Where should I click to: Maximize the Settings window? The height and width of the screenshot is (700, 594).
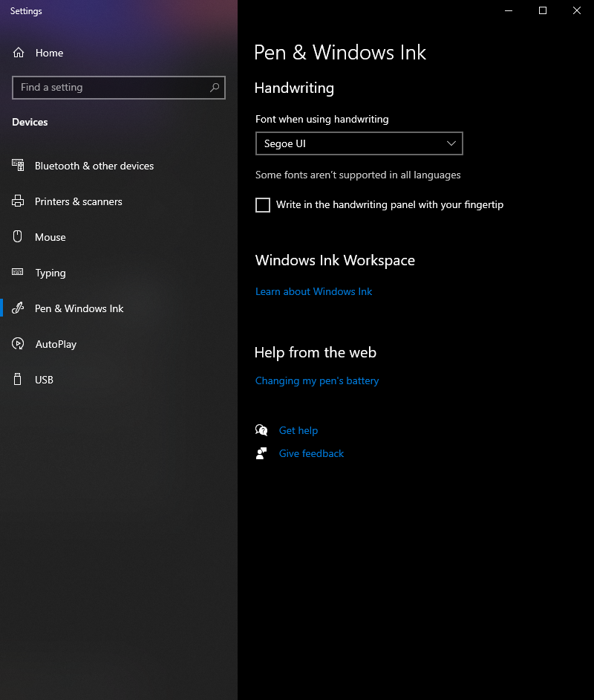click(x=543, y=10)
